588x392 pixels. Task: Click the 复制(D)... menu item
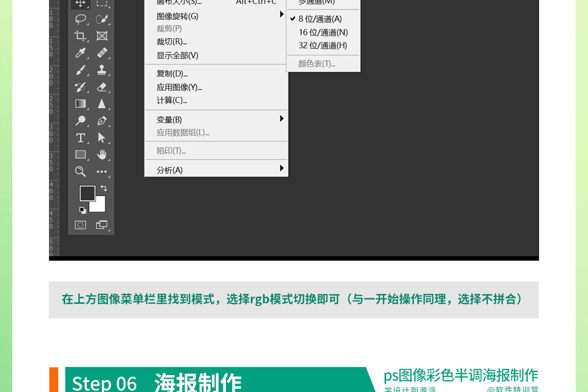(172, 73)
